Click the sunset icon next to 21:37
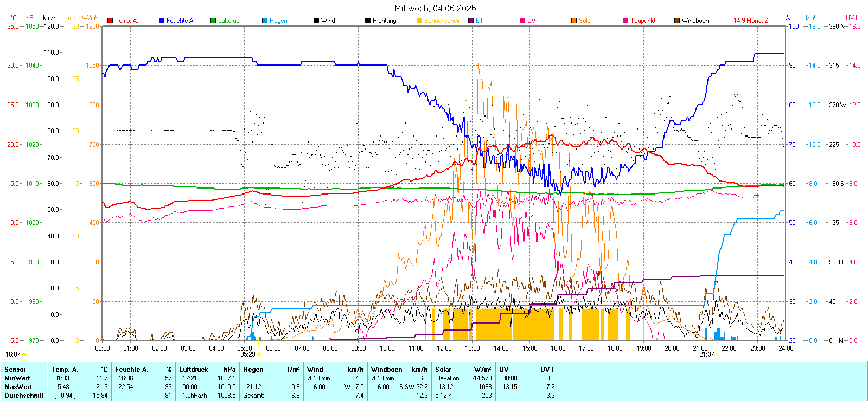The height and width of the screenshot is (401, 868). pos(717,354)
